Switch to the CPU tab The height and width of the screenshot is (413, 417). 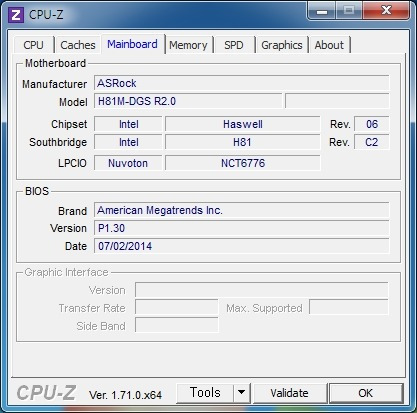[34, 45]
